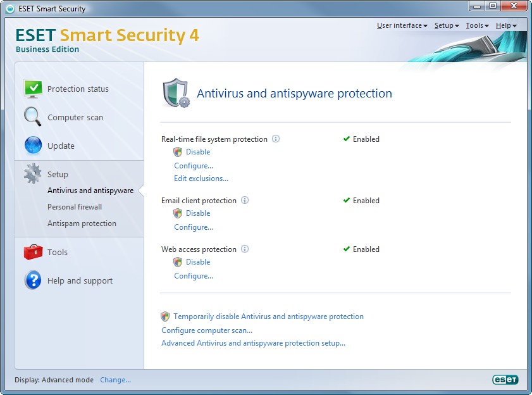Close the ESET Smart Security window

point(514,6)
